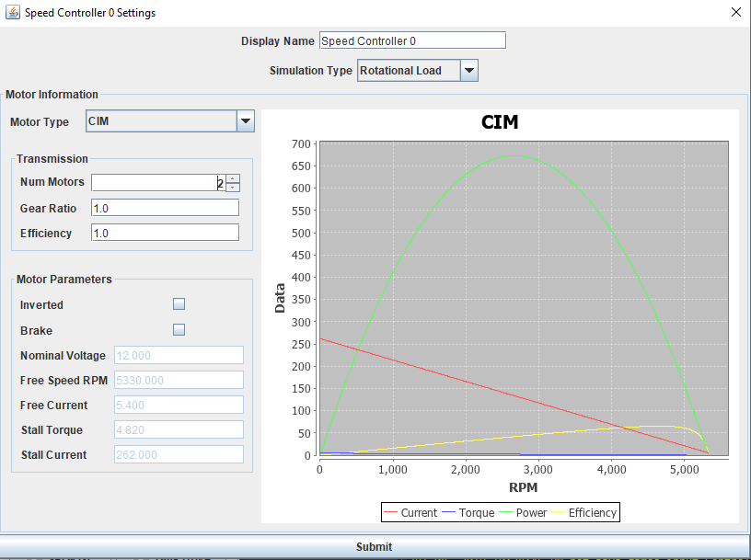The height and width of the screenshot is (560, 751).
Task: Click the Current legend entry
Action: [x=411, y=512]
